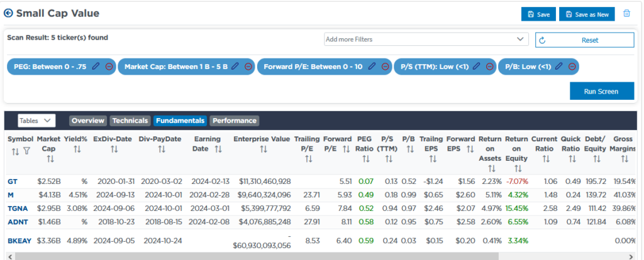Switch to the Overview tab
This screenshot has height=260, width=644.
[87, 121]
